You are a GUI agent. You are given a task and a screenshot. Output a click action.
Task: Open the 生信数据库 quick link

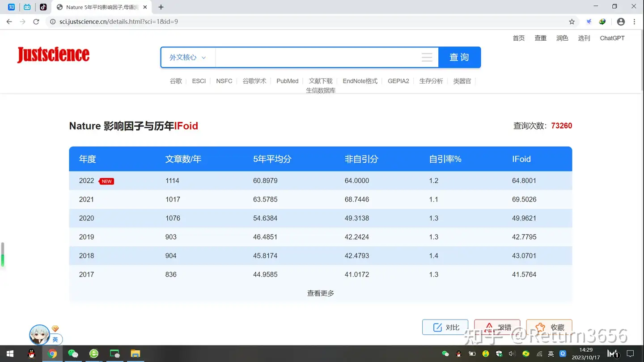[321, 90]
